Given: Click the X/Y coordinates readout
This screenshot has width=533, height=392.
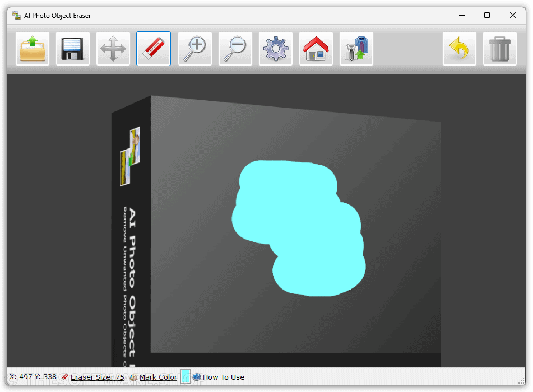Looking at the screenshot, I should pyautogui.click(x=33, y=377).
